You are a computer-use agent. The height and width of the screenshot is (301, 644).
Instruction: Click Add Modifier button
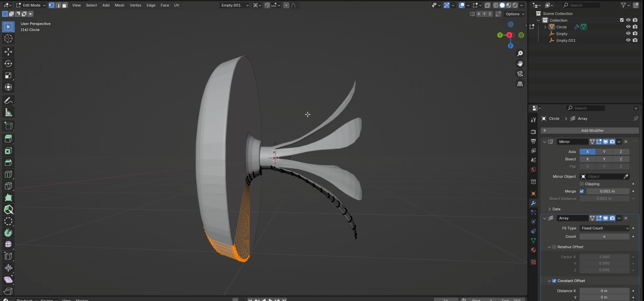pos(590,131)
